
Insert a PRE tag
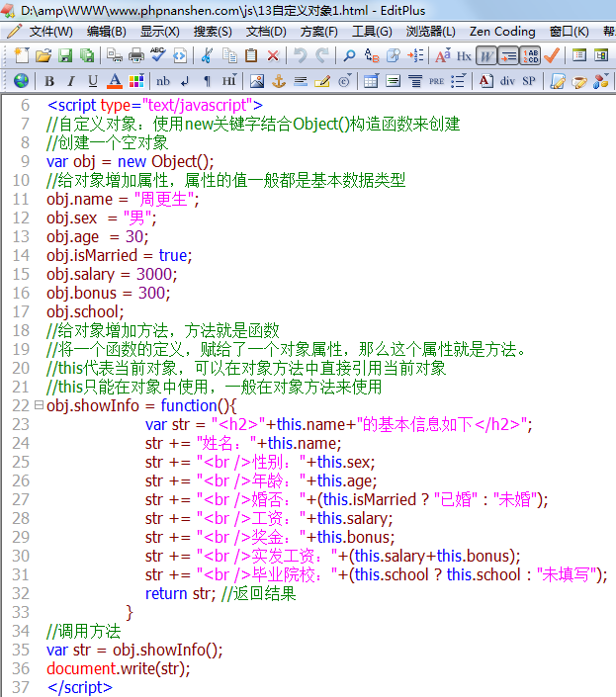point(436,81)
